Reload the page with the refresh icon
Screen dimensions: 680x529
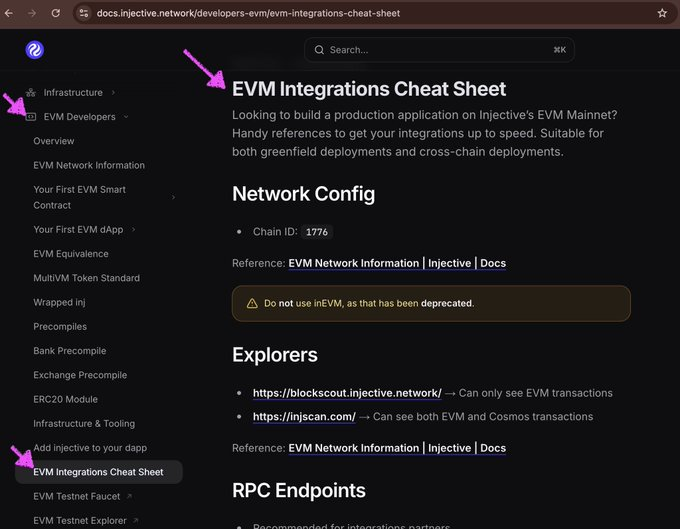pos(56,13)
